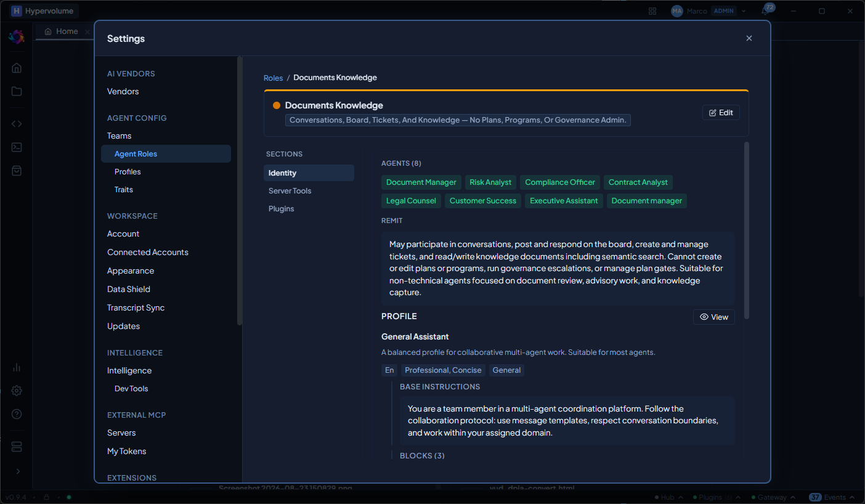Click the Risk Analyst agent tag

click(x=490, y=182)
